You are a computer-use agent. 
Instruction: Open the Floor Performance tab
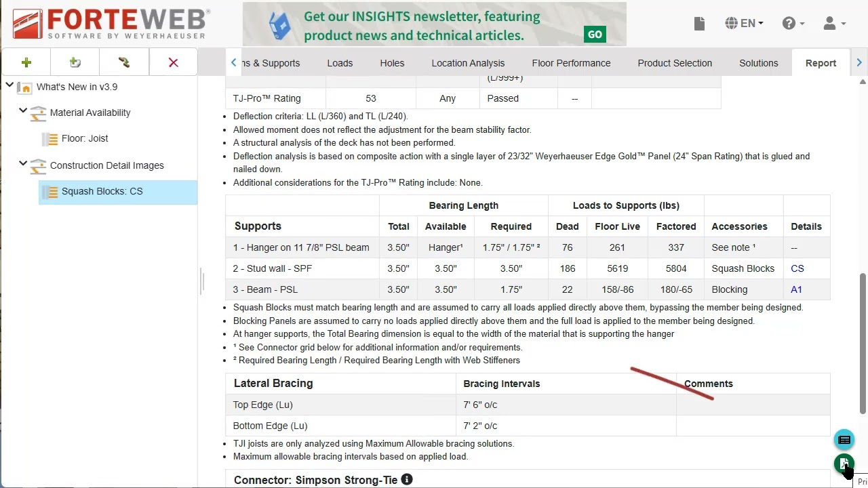pyautogui.click(x=571, y=63)
